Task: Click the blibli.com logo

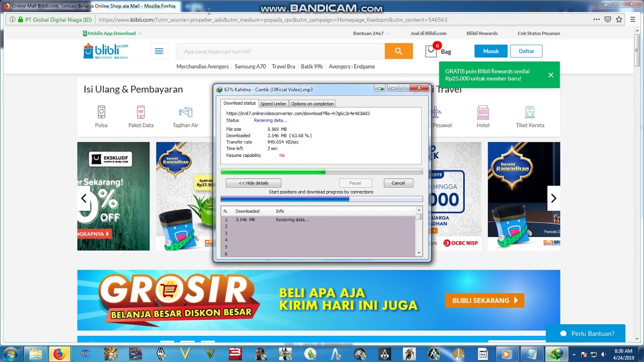Action: 106,51
